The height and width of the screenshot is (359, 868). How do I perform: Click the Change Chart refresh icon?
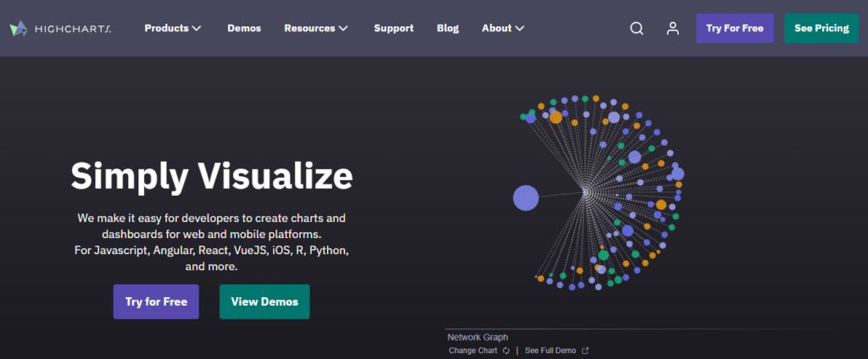click(x=506, y=351)
